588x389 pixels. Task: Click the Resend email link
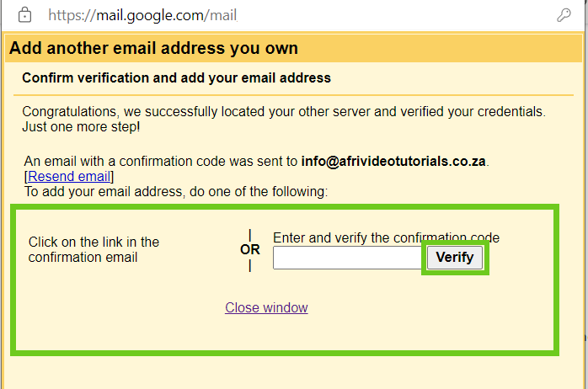tap(69, 177)
